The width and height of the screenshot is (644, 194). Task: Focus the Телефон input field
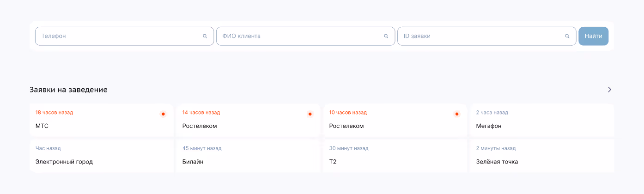pos(124,36)
